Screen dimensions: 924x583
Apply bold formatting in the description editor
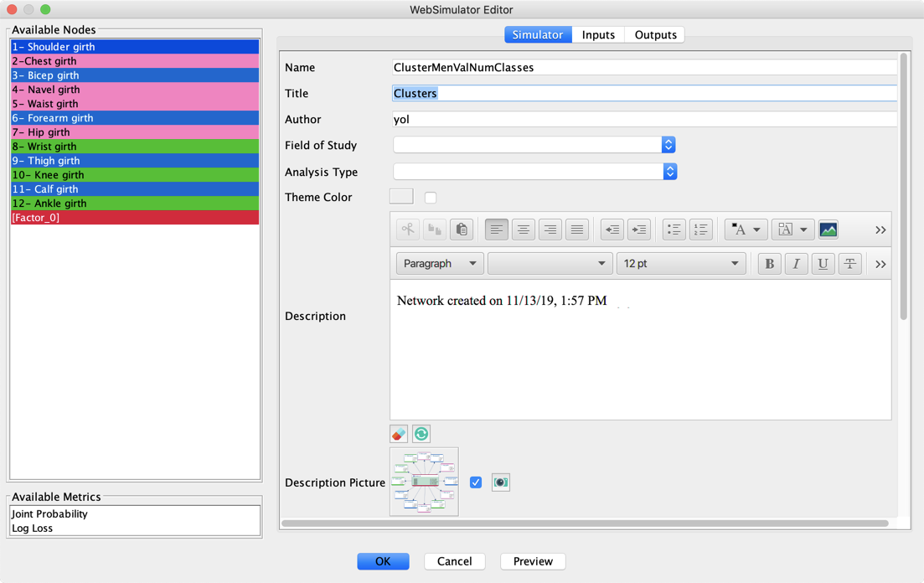coord(769,264)
